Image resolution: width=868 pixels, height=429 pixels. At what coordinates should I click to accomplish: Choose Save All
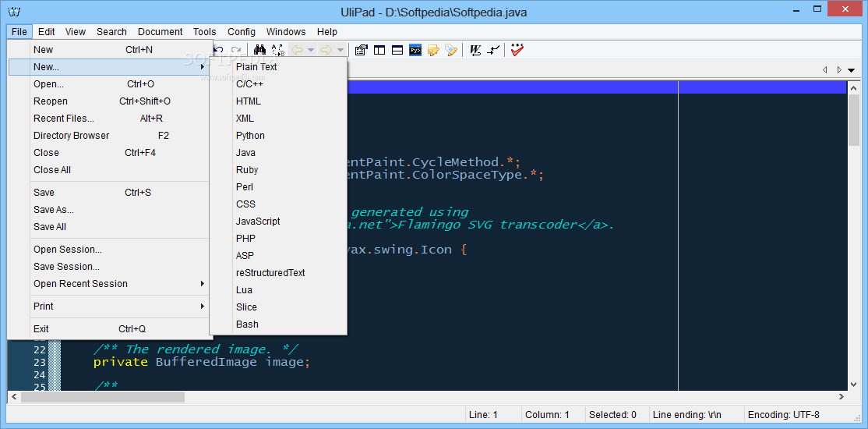click(x=109, y=227)
